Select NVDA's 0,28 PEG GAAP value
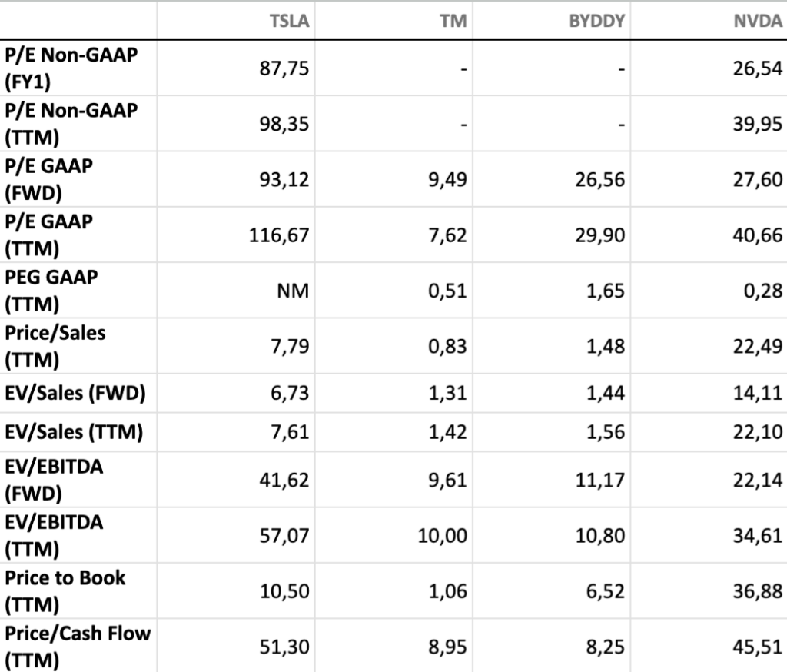The height and width of the screenshot is (672, 787). (763, 291)
